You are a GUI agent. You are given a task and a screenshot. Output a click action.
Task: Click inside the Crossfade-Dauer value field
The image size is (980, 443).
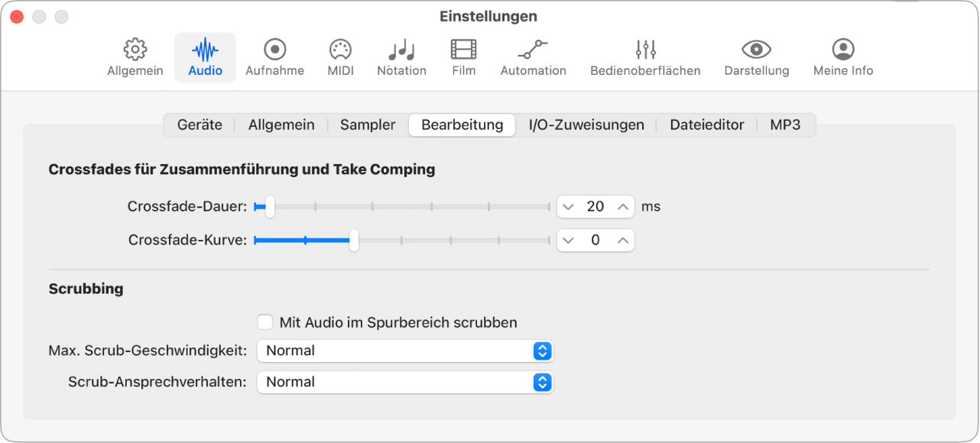(595, 206)
